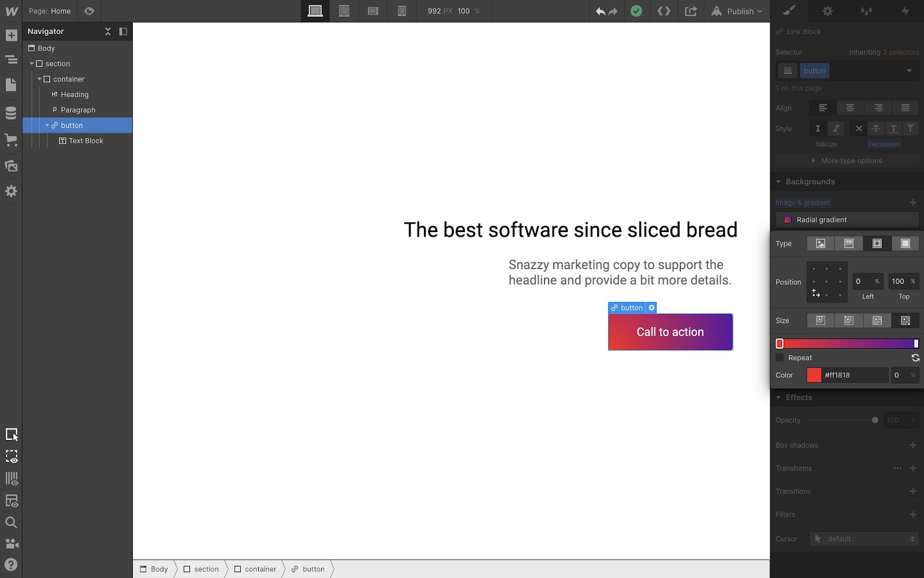924x578 pixels.
Task: Open the Add Elements panel
Action: pyautogui.click(x=11, y=35)
